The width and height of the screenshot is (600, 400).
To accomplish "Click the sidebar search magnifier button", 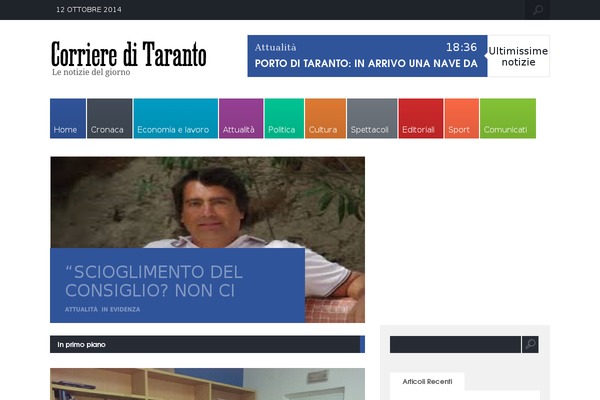I will (530, 344).
